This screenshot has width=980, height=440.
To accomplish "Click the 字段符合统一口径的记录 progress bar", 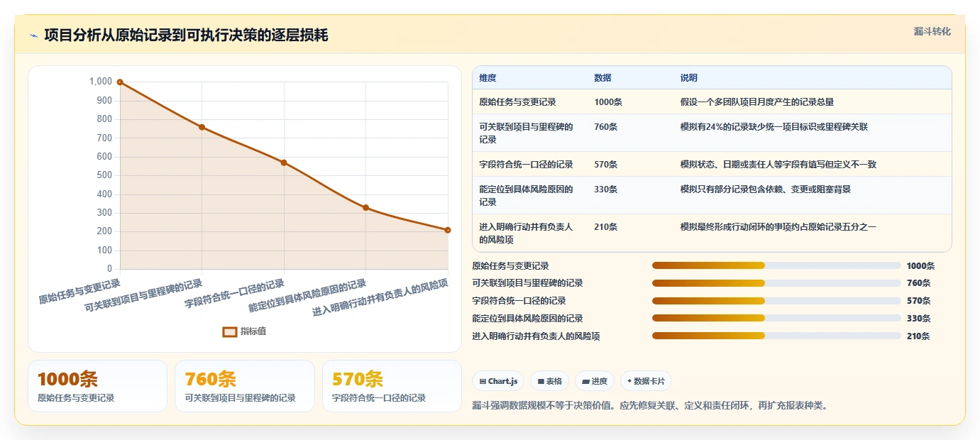I will click(776, 301).
